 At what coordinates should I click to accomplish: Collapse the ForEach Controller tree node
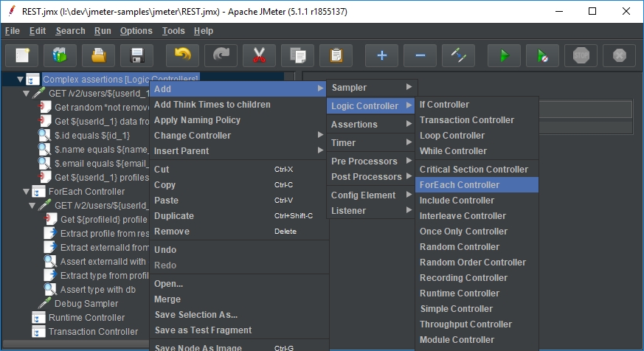pyautogui.click(x=27, y=191)
